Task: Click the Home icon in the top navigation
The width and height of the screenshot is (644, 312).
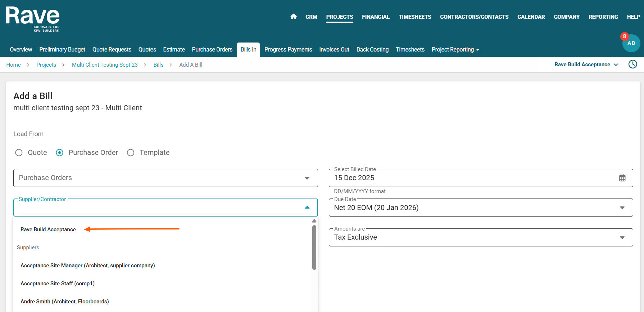Action: pos(294,17)
